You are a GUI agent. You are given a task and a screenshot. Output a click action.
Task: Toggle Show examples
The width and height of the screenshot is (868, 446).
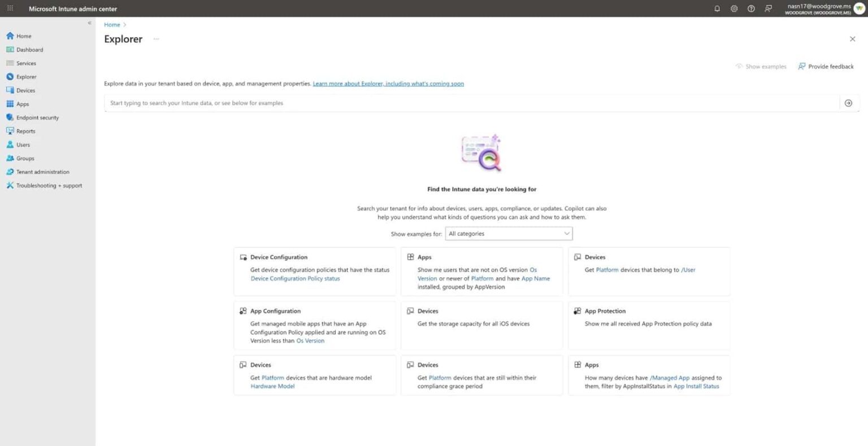(761, 66)
